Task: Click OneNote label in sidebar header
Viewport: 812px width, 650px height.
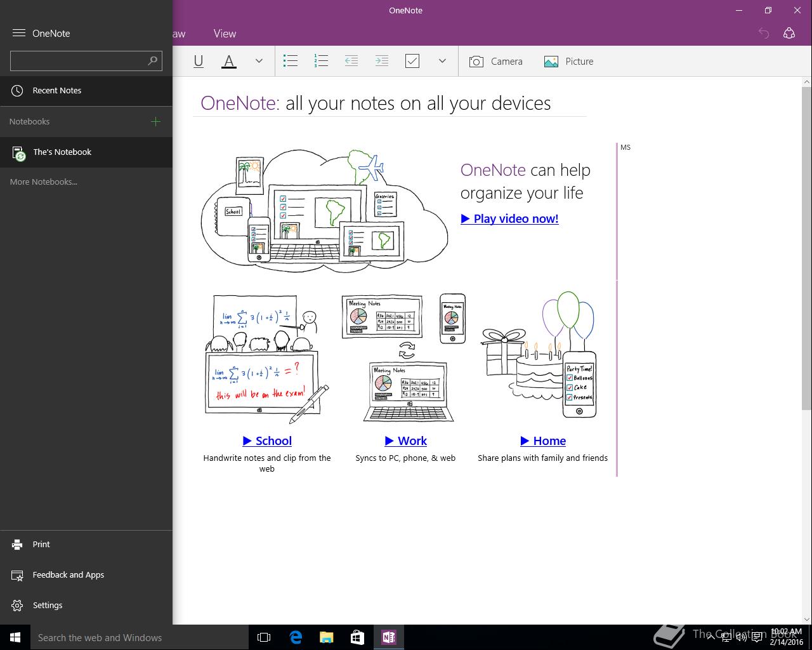Action: [x=51, y=34]
